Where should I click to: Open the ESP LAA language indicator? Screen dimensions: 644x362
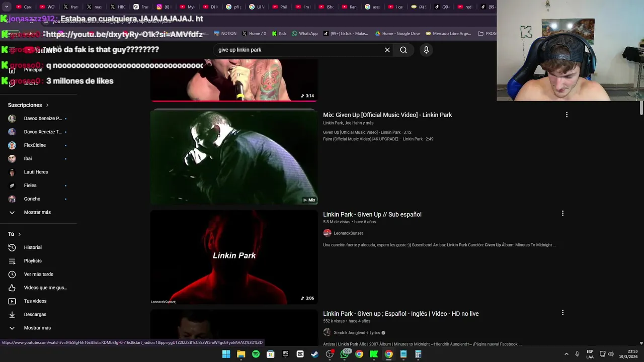tap(590, 354)
